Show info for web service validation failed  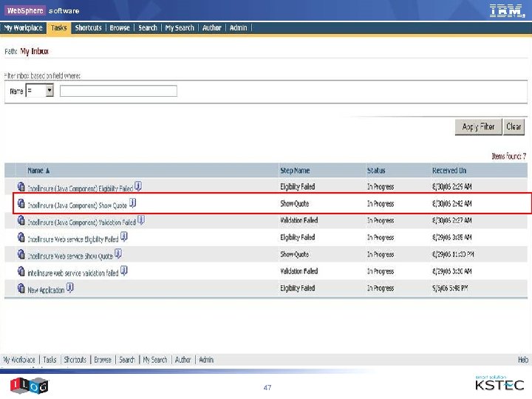pos(124,270)
